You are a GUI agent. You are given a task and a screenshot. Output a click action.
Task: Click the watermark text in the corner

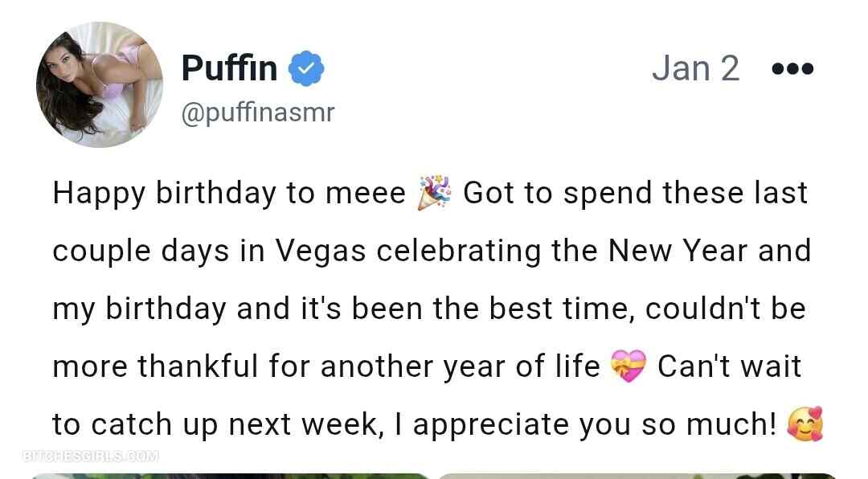click(x=91, y=456)
